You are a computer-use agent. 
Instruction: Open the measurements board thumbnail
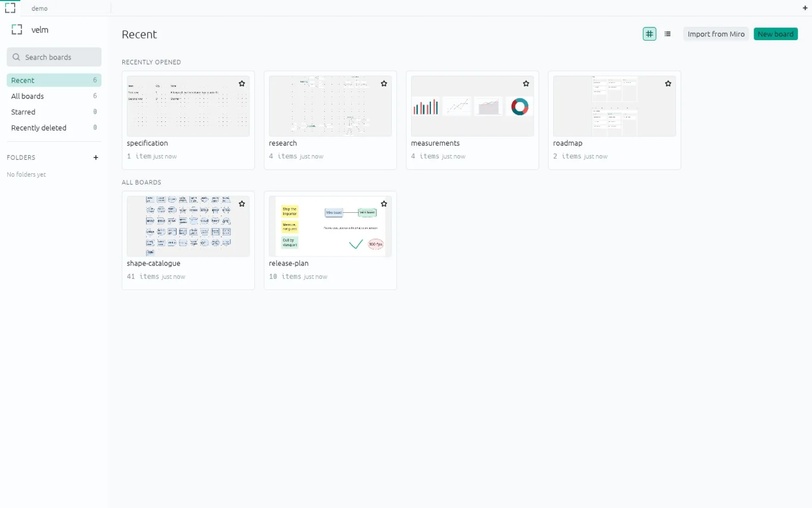tap(472, 106)
